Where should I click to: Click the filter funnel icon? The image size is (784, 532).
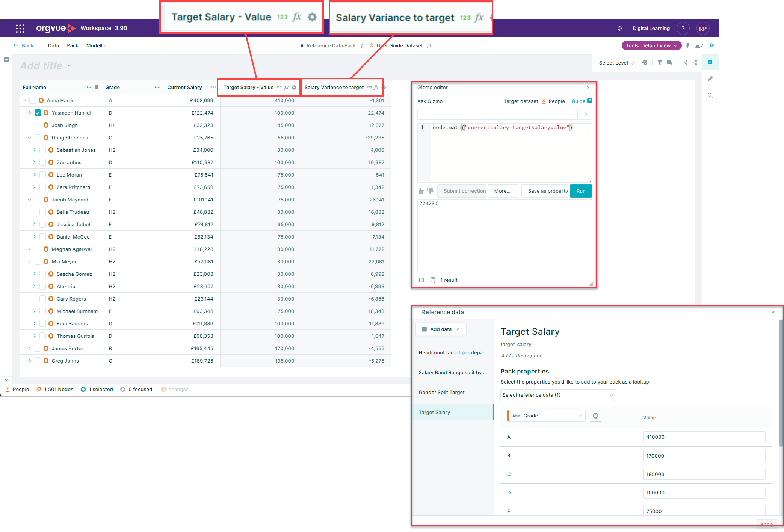[660, 63]
